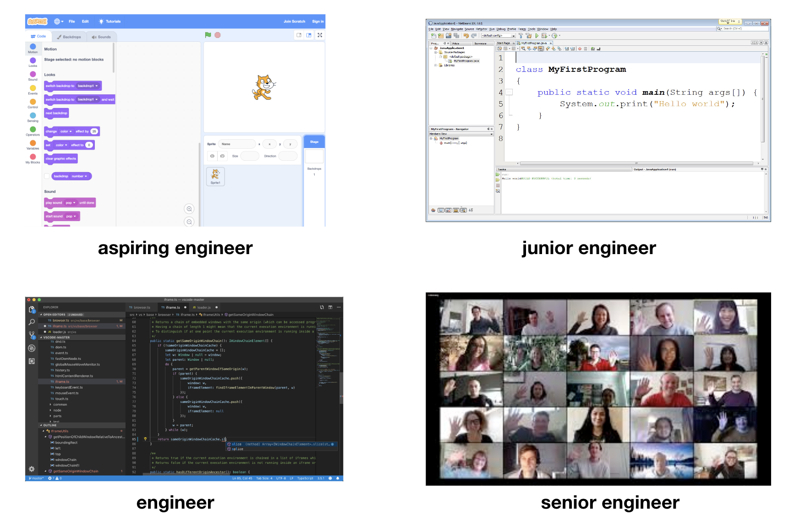Select the Code tab in Scratch
Screen dimensions: 811x532
coord(38,36)
